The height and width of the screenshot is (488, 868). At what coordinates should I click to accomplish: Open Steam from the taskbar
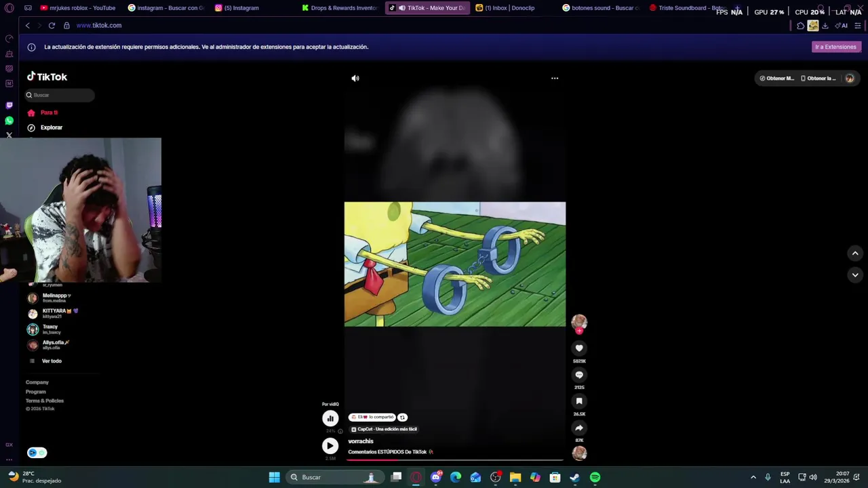coord(575,477)
